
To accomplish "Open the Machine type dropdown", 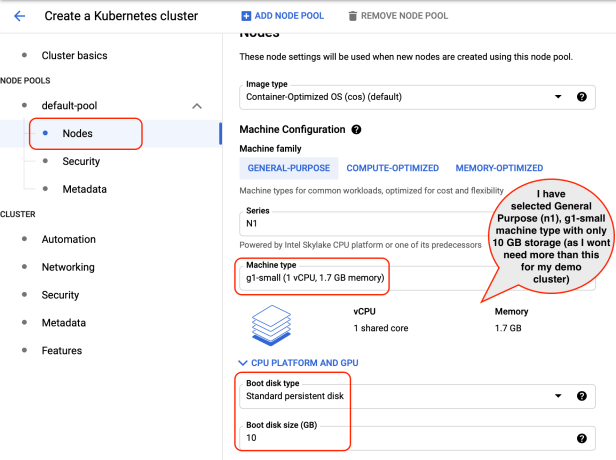I will (314, 276).
